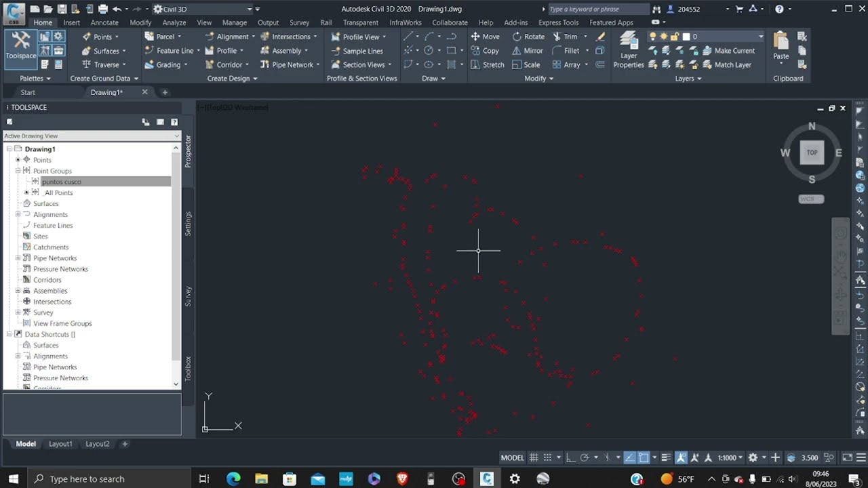Image resolution: width=868 pixels, height=488 pixels.
Task: Toggle the drawing grid display
Action: coord(534,457)
